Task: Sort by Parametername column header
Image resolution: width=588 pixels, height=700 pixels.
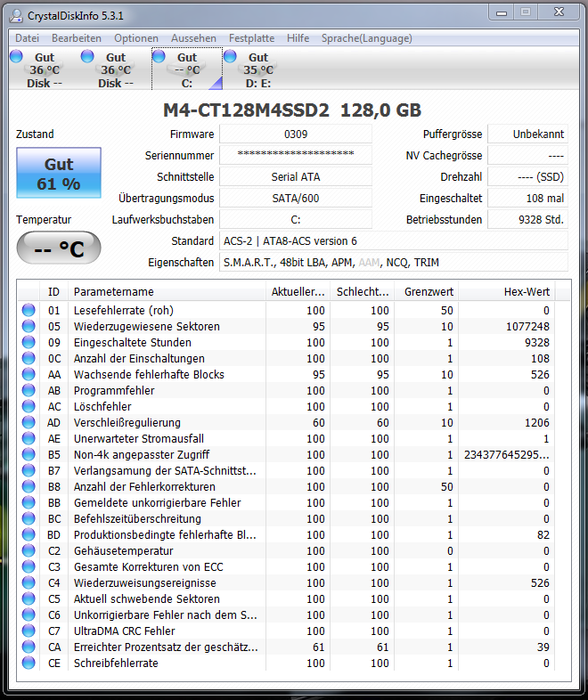Action: (x=167, y=291)
